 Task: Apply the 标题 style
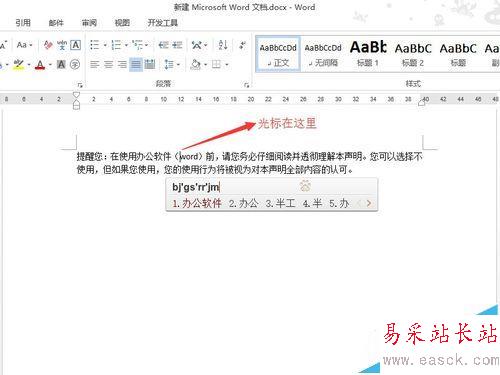coord(458,54)
